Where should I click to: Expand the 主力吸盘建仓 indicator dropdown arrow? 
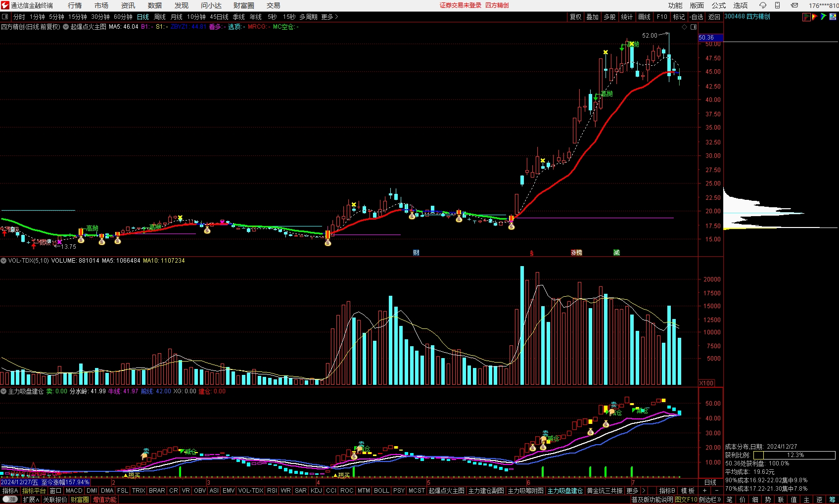(3, 391)
